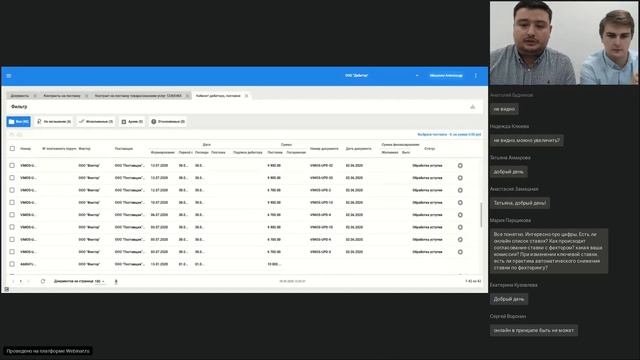
Task: Sort by the Фактор column header
Action: [x=84, y=149]
